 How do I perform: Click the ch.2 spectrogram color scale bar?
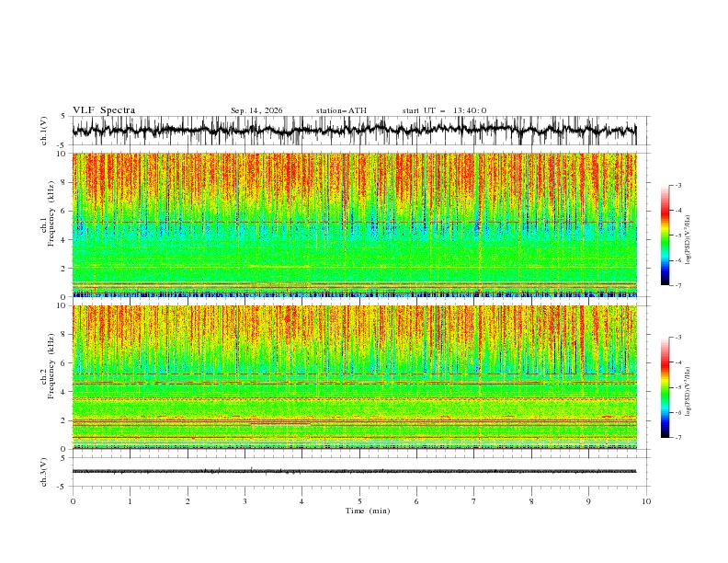665,387
